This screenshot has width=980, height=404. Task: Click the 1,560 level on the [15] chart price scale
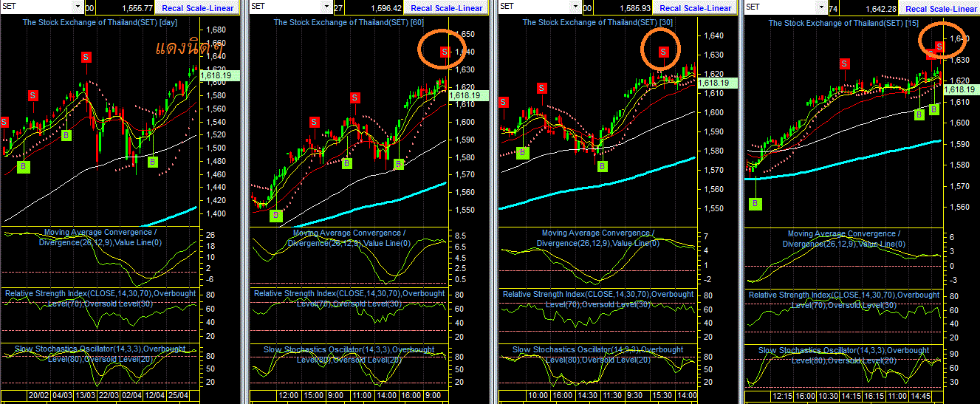[x=959, y=207]
